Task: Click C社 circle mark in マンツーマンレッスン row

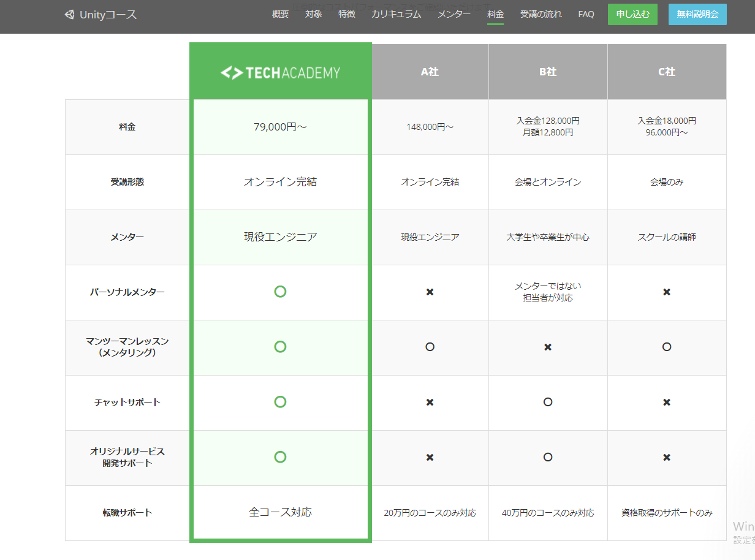Action: tap(667, 347)
